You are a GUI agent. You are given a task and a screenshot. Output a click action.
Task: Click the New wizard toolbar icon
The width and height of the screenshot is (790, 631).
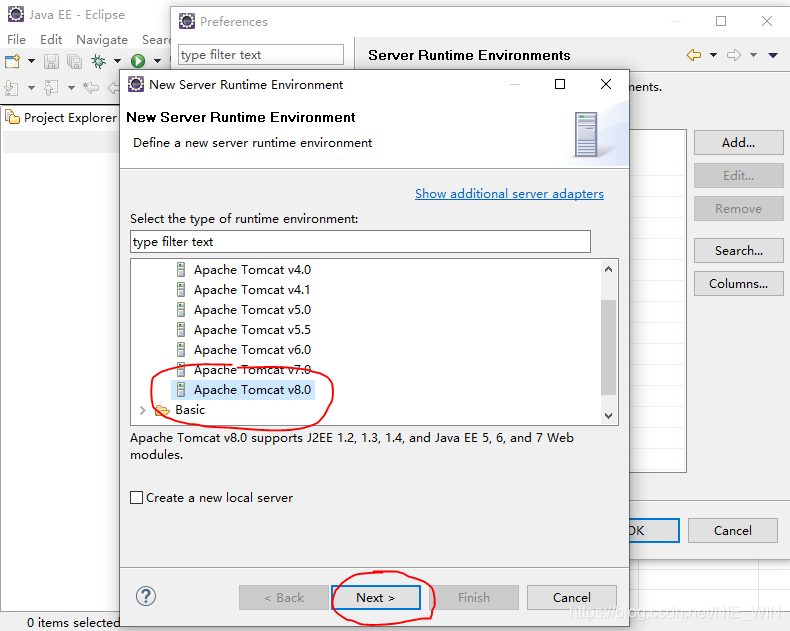click(x=12, y=61)
